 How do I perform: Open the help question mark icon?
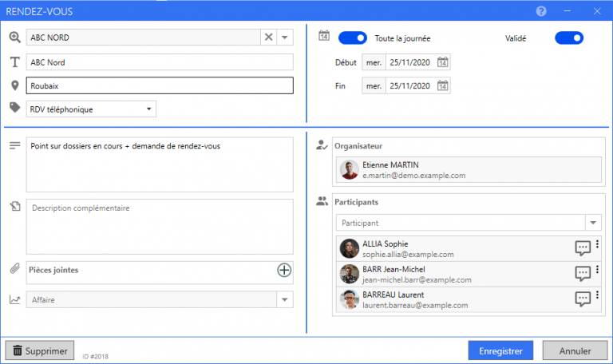541,11
